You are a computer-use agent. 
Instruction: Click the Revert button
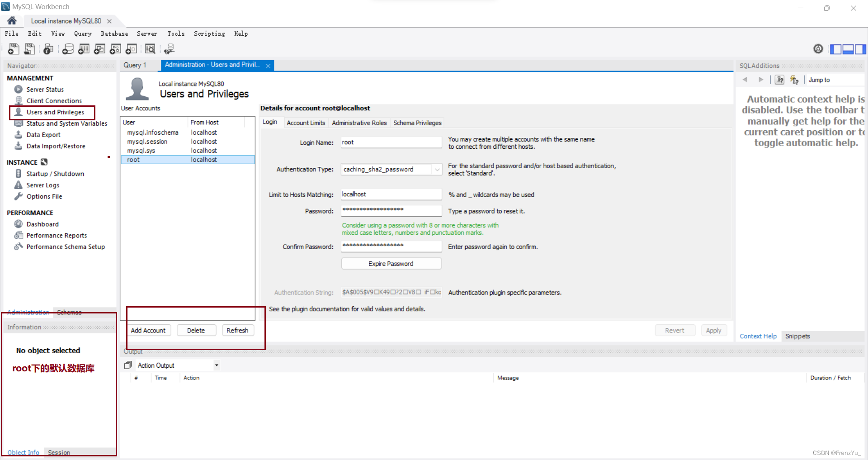pyautogui.click(x=675, y=330)
